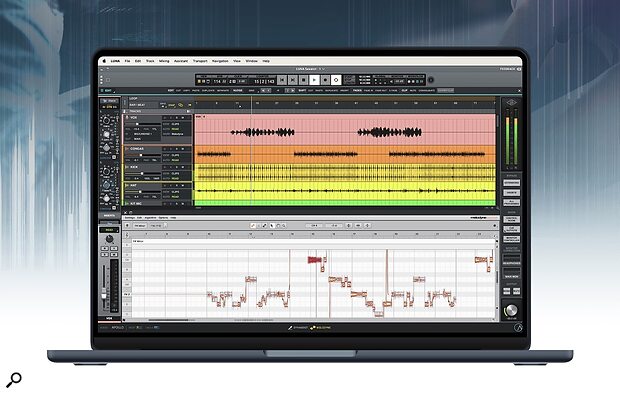Open the KICK automation Read dropdown
620x394 pixels.
tap(176, 178)
